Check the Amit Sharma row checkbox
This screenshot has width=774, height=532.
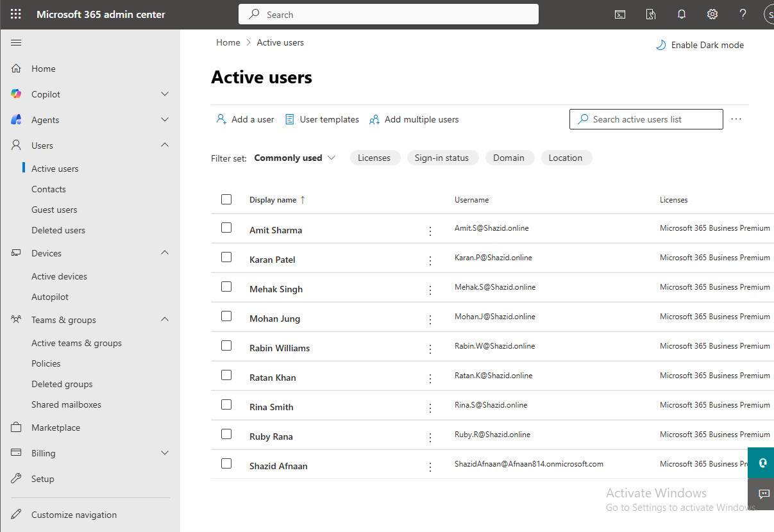click(226, 228)
